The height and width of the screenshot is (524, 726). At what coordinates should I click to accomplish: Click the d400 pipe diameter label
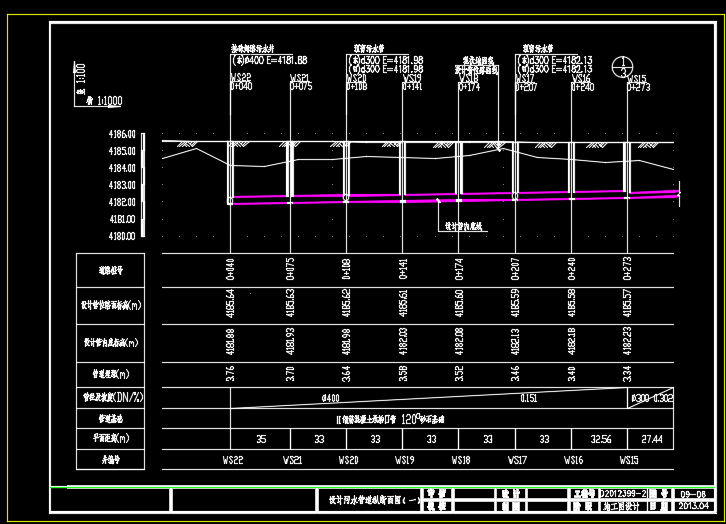pyautogui.click(x=331, y=398)
